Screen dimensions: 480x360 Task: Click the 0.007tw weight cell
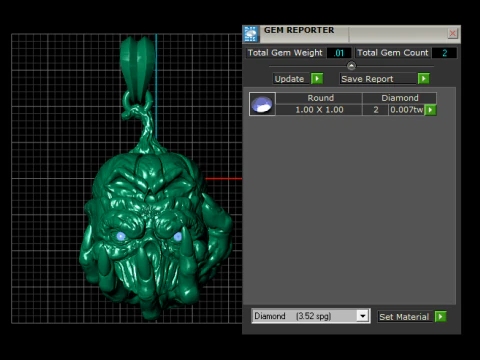pos(406,110)
